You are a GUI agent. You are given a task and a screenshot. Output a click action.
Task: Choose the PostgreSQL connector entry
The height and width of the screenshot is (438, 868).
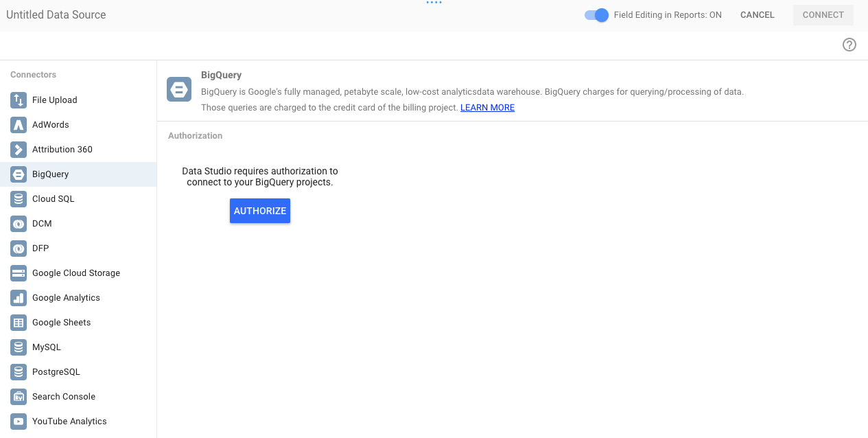[x=56, y=372]
